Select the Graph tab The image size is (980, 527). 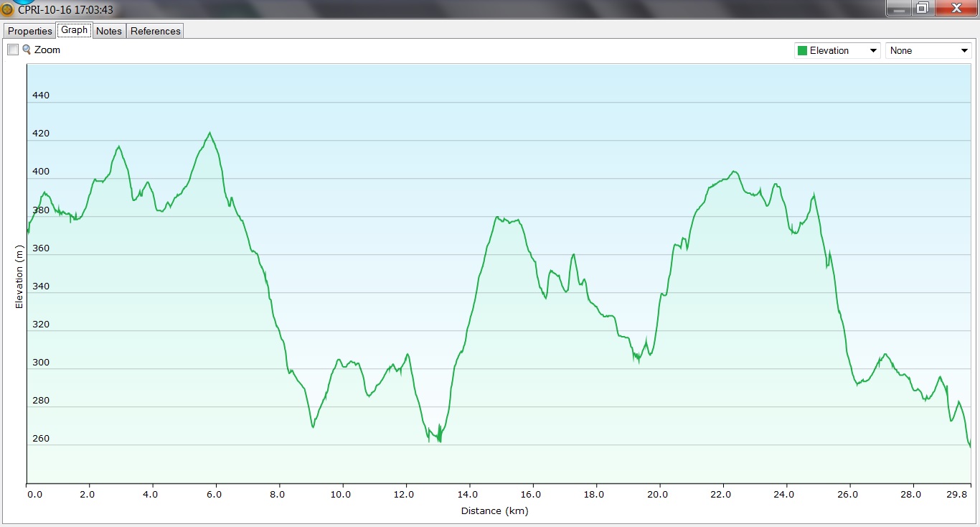click(x=74, y=30)
